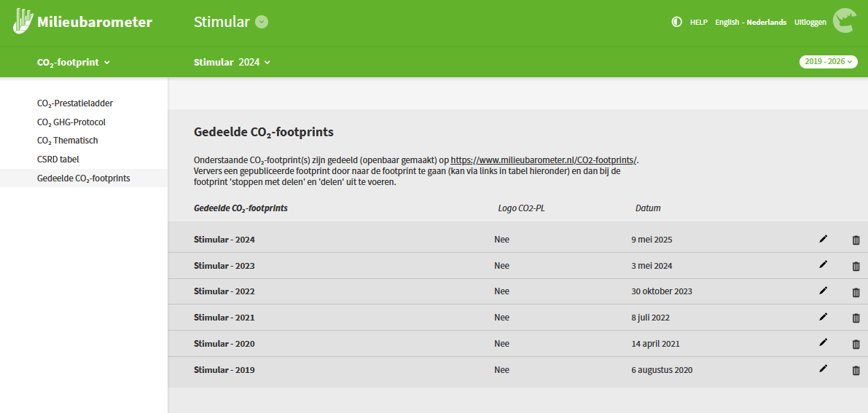Image resolution: width=868 pixels, height=413 pixels.
Task: Delete the Stimular - 2020 shared footprint
Action: pyautogui.click(x=856, y=345)
